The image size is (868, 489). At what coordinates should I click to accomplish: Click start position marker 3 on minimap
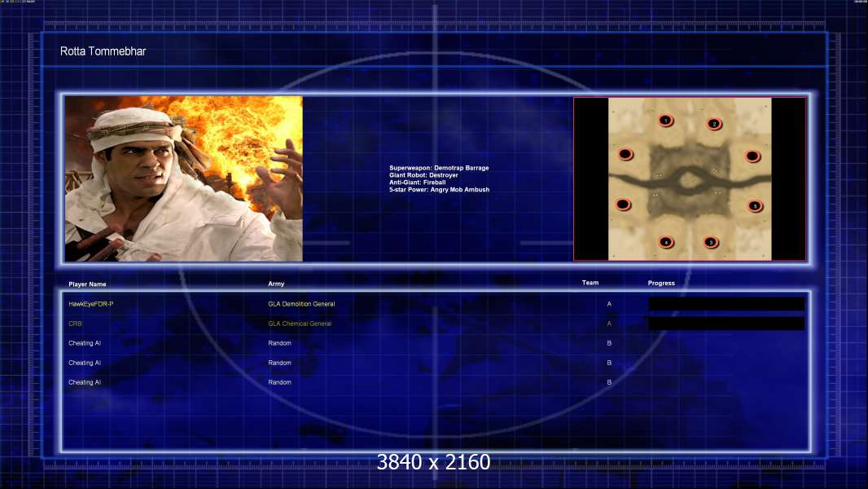711,242
